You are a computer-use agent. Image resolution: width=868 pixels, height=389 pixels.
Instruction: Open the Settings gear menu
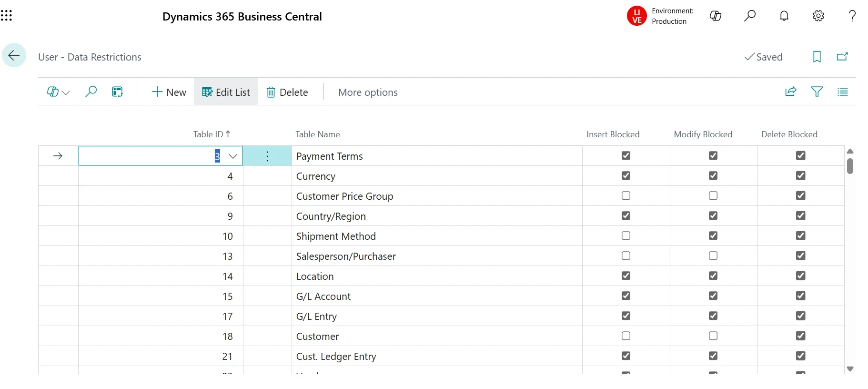click(818, 16)
